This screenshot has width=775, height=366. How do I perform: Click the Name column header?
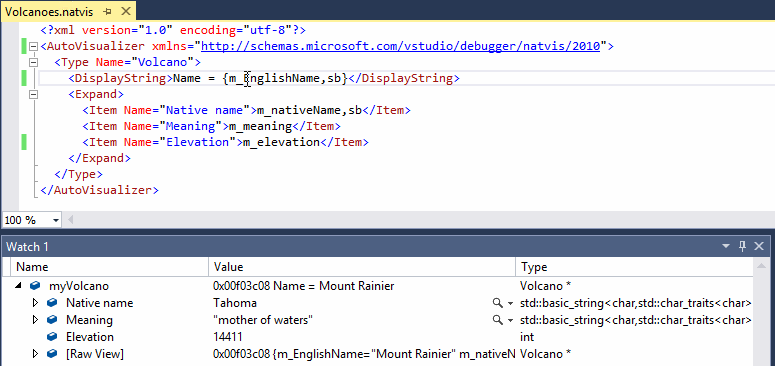110,267
